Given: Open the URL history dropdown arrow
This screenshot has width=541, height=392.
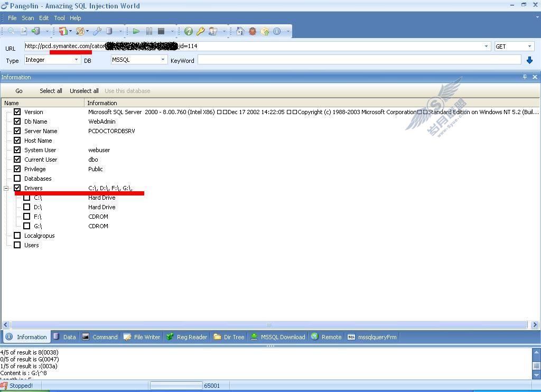Looking at the screenshot, I should 486,46.
